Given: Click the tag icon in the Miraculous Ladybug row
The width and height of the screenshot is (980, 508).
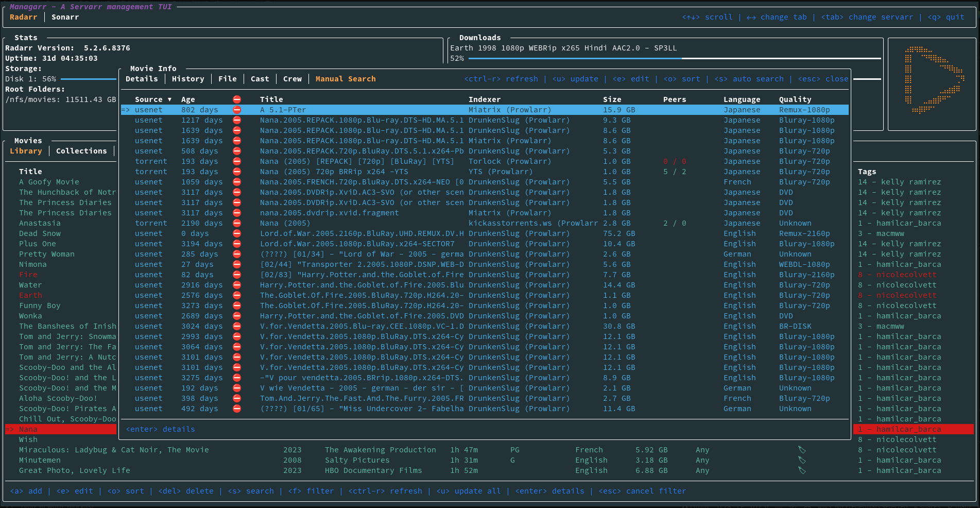Looking at the screenshot, I should pos(802,450).
